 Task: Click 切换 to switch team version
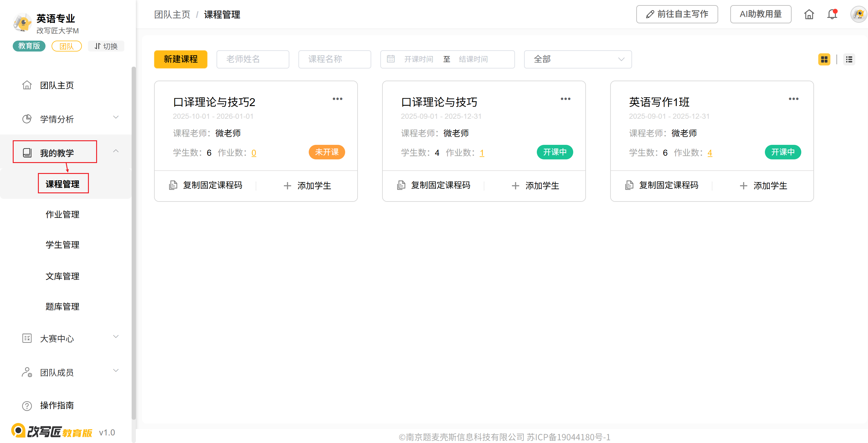click(106, 46)
